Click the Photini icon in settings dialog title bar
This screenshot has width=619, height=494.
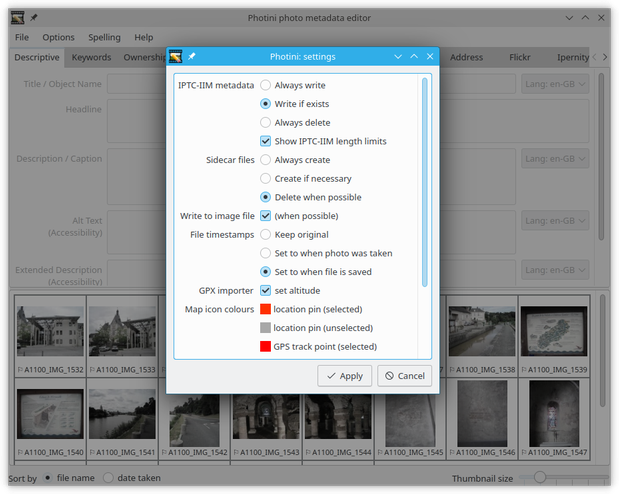tap(176, 56)
